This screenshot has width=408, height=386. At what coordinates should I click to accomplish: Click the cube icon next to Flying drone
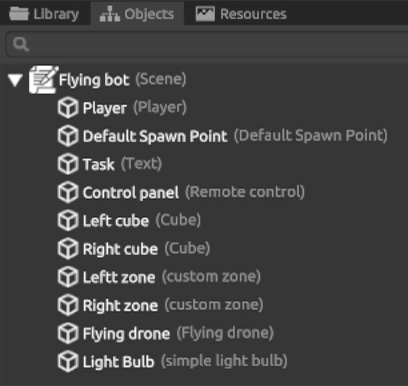tap(68, 333)
